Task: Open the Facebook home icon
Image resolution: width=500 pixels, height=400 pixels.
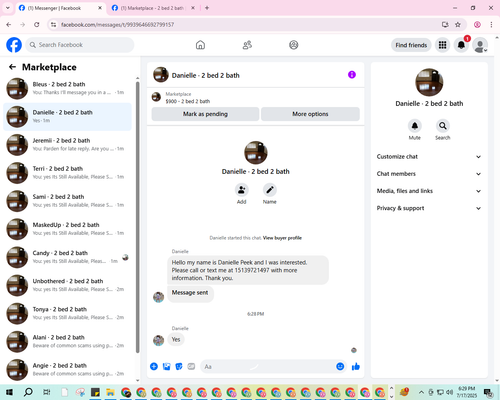Action: (x=200, y=45)
